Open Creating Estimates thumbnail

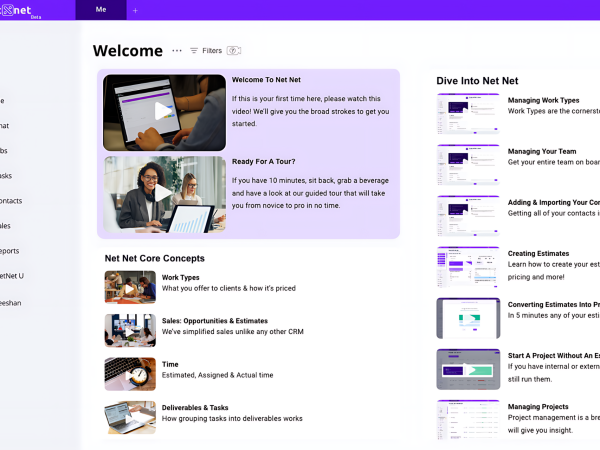pyautogui.click(x=468, y=267)
